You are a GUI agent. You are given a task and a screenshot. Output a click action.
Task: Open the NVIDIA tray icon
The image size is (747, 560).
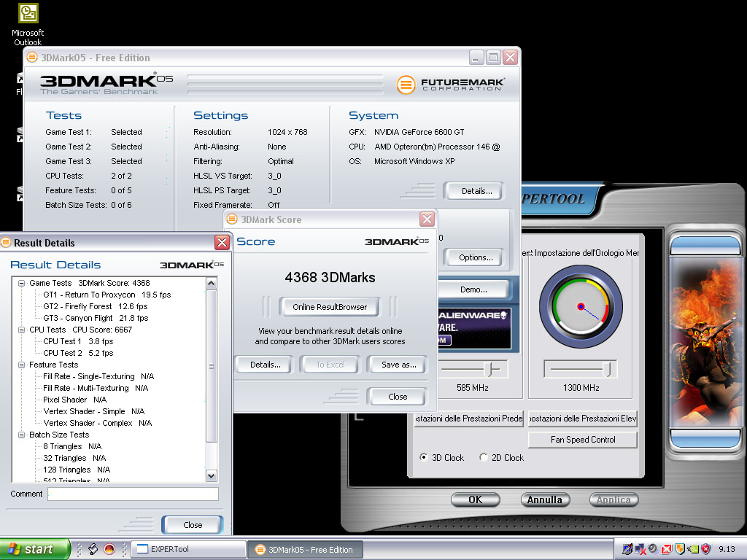click(x=693, y=549)
